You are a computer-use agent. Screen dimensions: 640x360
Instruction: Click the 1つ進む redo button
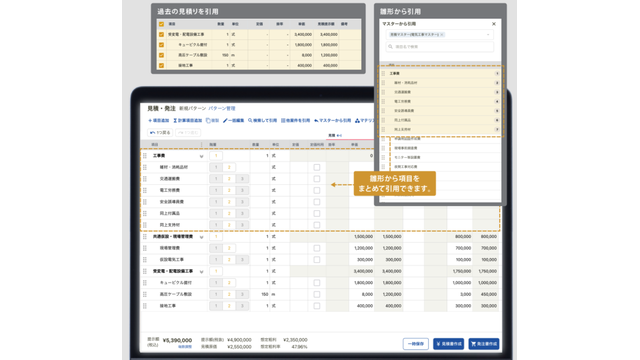tap(188, 133)
